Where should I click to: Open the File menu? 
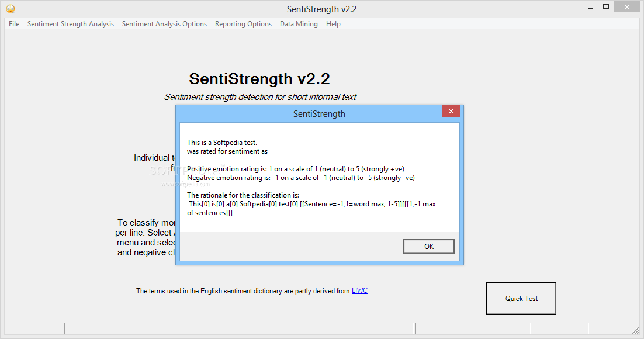[x=14, y=24]
